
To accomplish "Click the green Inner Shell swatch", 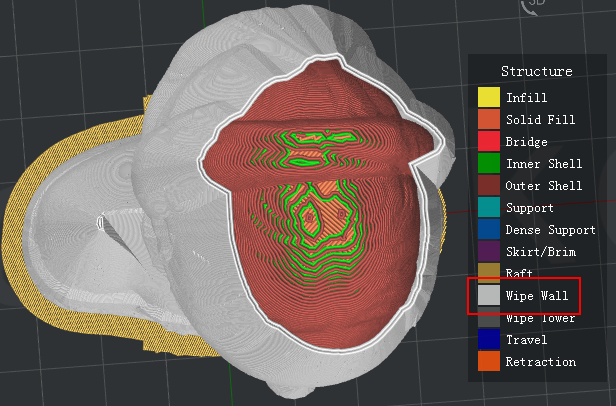I will pyautogui.click(x=488, y=164).
